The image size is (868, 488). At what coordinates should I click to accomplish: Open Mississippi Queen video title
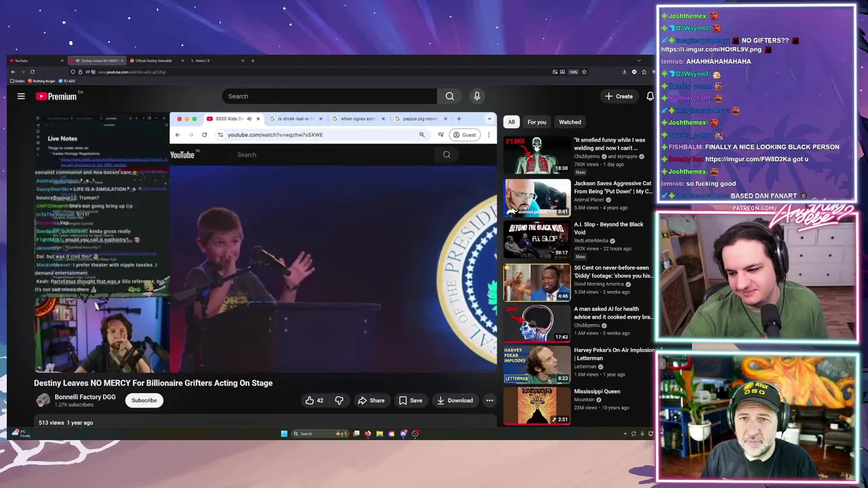click(597, 392)
